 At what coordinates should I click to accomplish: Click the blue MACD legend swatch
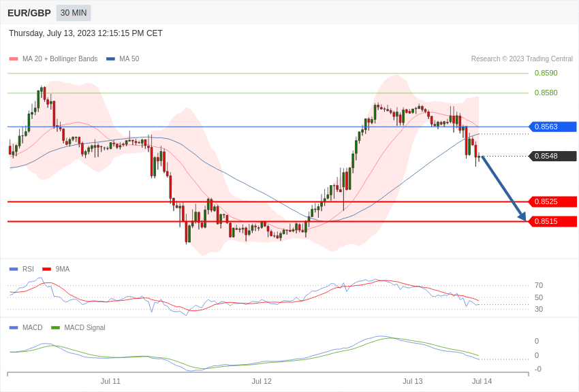14,327
